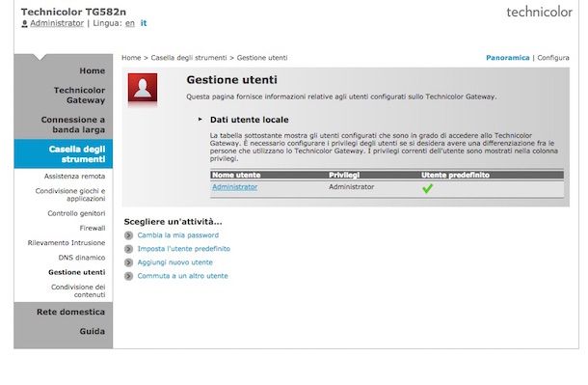Image resolution: width=588 pixels, height=385 pixels.
Task: Click the Dati utente locale heading
Action: (x=250, y=120)
